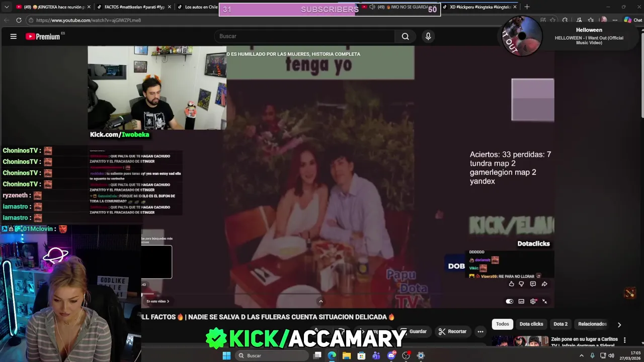Open the volume control in system tray
Image resolution: width=644 pixels, height=362 pixels.
coord(611,355)
